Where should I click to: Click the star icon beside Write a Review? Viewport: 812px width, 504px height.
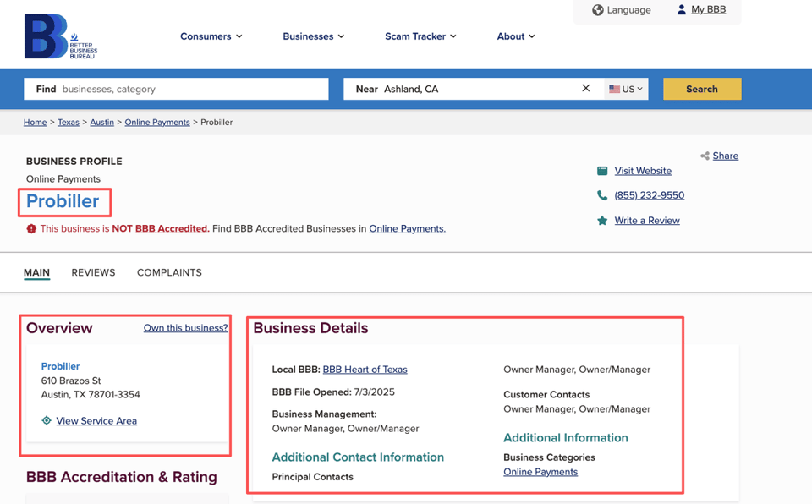point(602,221)
